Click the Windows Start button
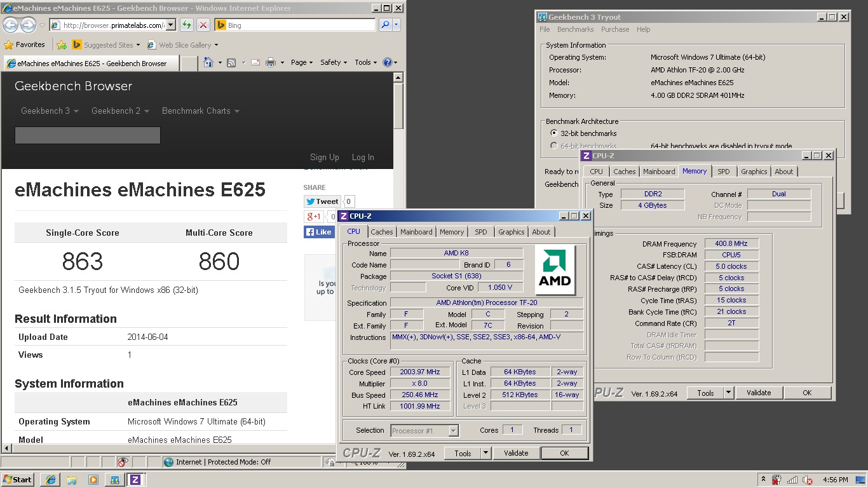This screenshot has width=868, height=488. click(18, 480)
